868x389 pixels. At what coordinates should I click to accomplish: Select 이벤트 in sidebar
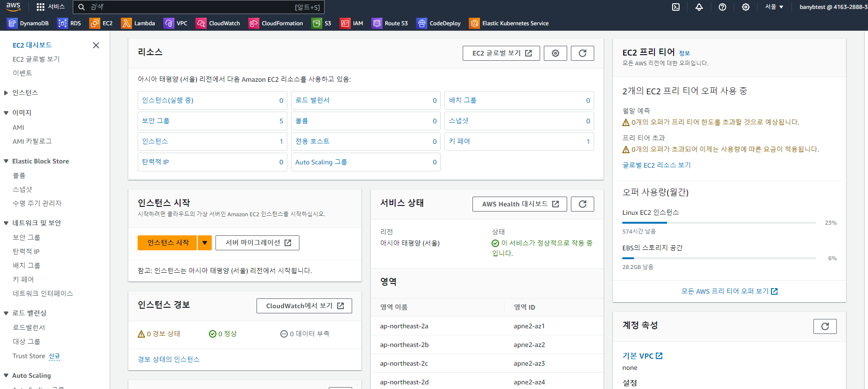(22, 73)
